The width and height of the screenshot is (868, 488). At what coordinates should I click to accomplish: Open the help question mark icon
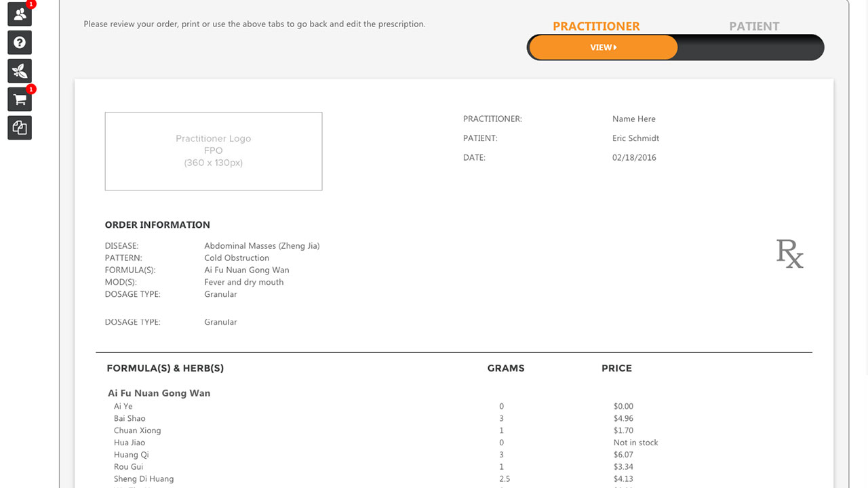[20, 43]
